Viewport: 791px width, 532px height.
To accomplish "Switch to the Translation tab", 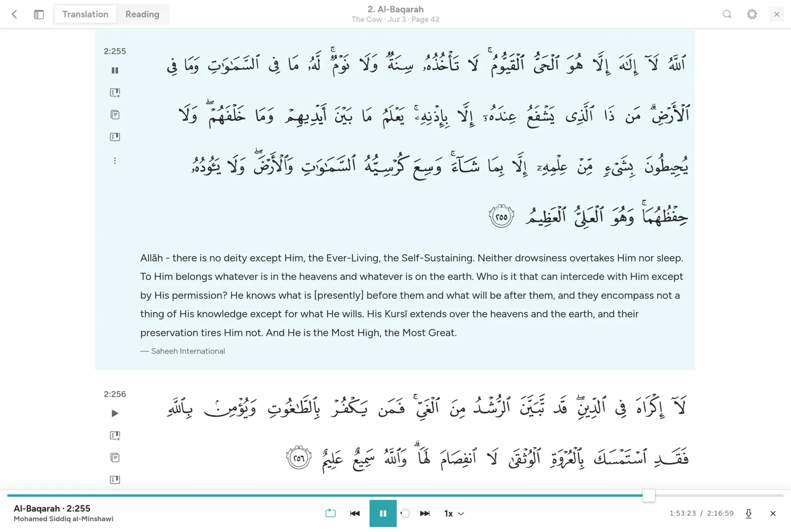I will tap(85, 14).
